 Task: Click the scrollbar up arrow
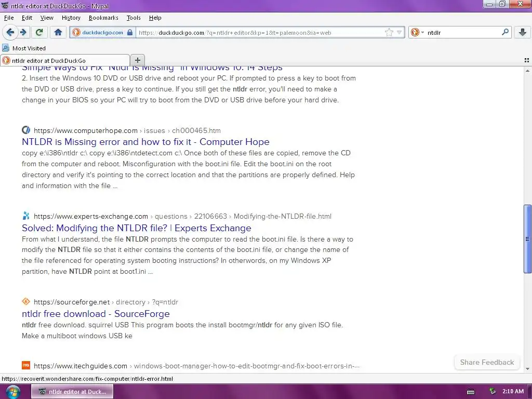click(527, 71)
